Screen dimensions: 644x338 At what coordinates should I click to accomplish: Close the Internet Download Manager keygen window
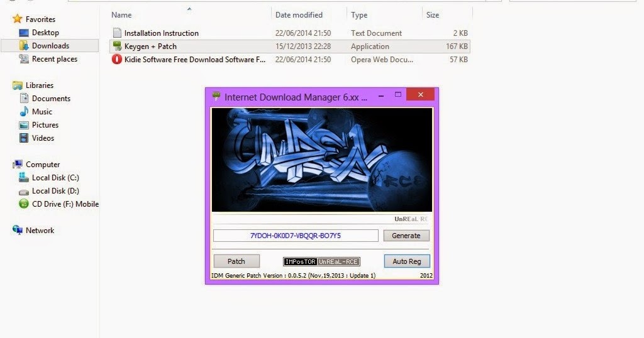coord(420,94)
